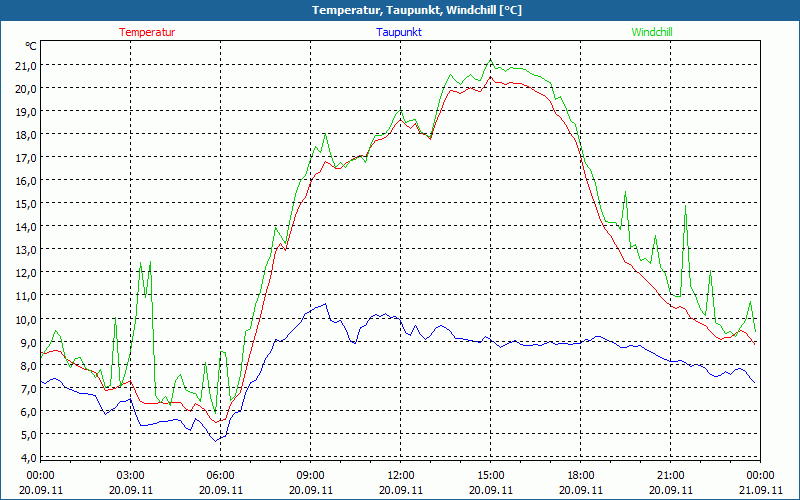
Task: Click the 21.09.11 date label
Action: coord(760,490)
